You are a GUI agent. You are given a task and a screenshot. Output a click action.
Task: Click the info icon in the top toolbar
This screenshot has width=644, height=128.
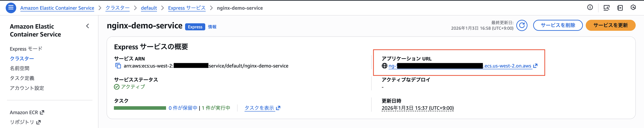click(590, 7)
